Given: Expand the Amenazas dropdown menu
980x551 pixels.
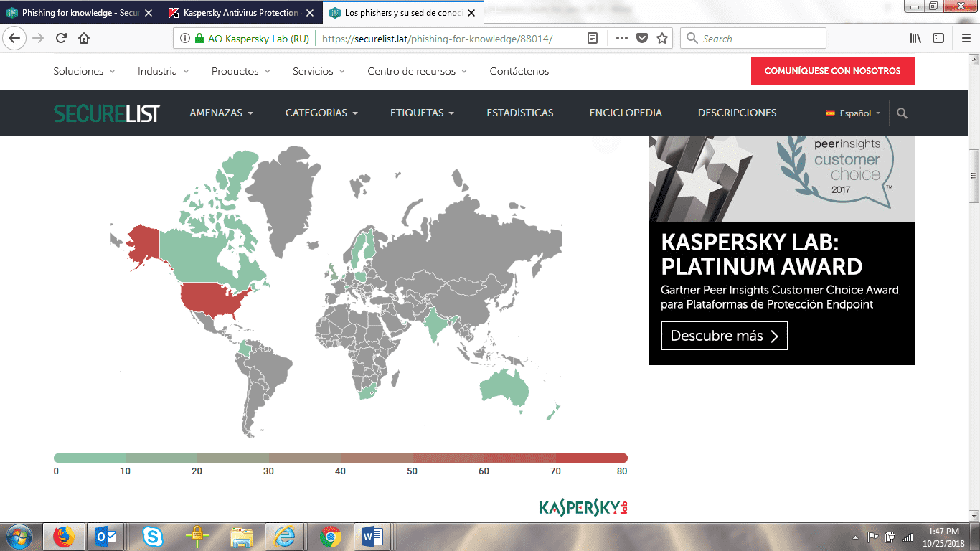Looking at the screenshot, I should [221, 113].
